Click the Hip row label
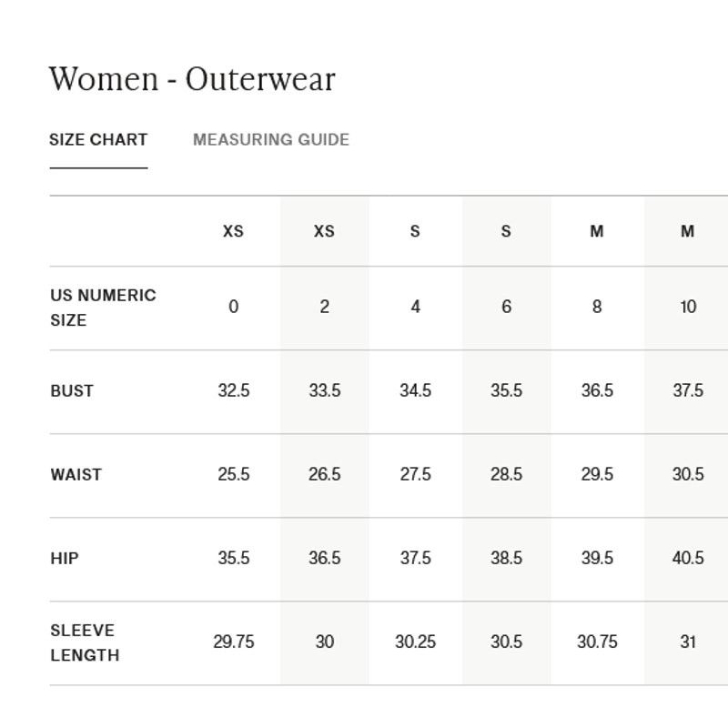Screen dimensions: 728x728 coord(65,558)
